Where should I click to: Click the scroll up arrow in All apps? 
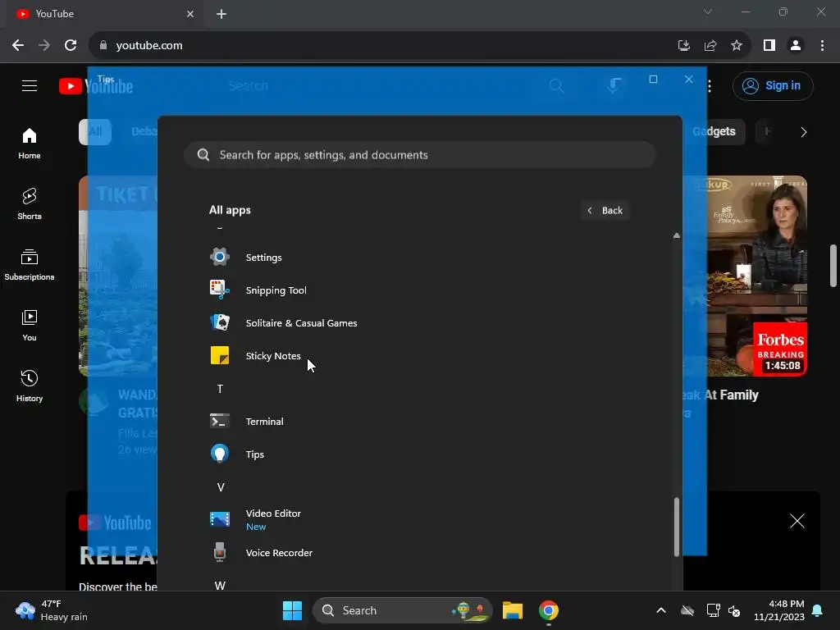[x=677, y=235]
